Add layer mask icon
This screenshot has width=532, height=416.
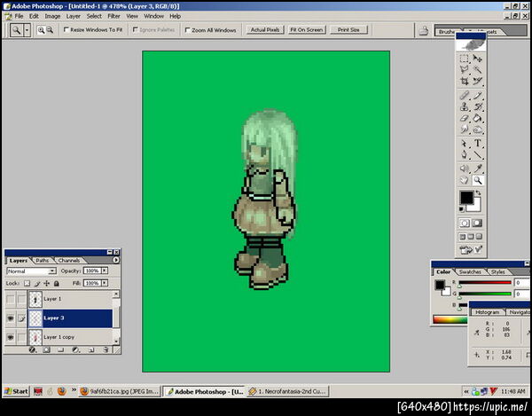[46, 349]
